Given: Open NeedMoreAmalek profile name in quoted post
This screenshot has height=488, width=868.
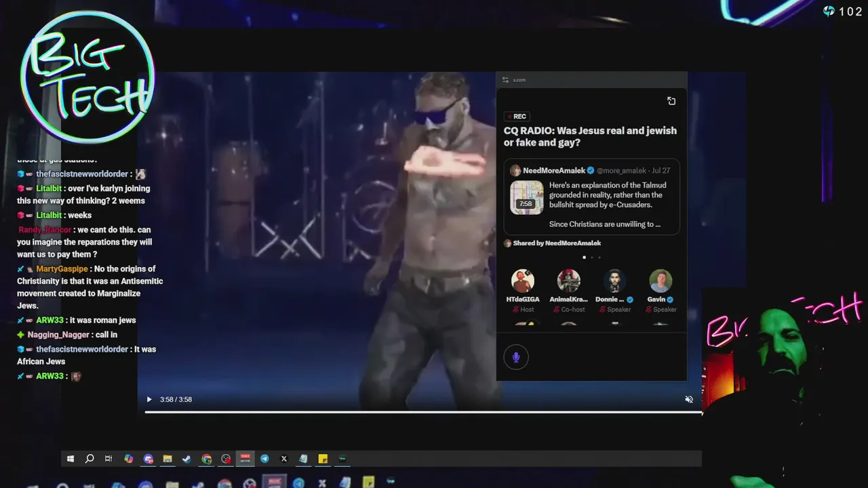Looking at the screenshot, I should (554, 171).
